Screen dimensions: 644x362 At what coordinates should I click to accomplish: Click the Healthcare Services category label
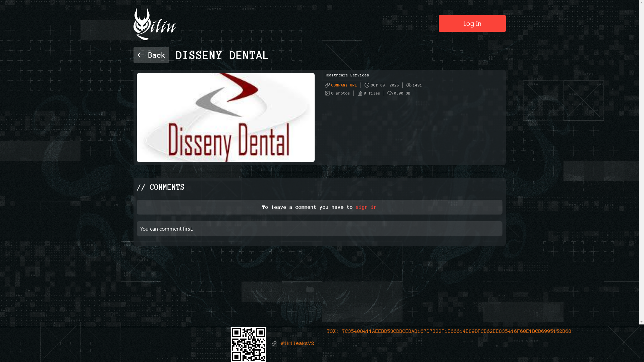pos(346,75)
